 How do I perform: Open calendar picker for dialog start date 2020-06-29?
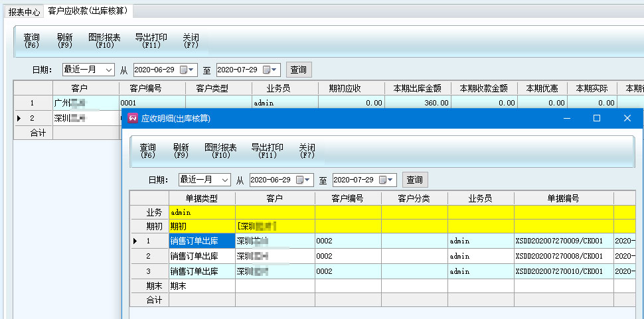point(303,180)
